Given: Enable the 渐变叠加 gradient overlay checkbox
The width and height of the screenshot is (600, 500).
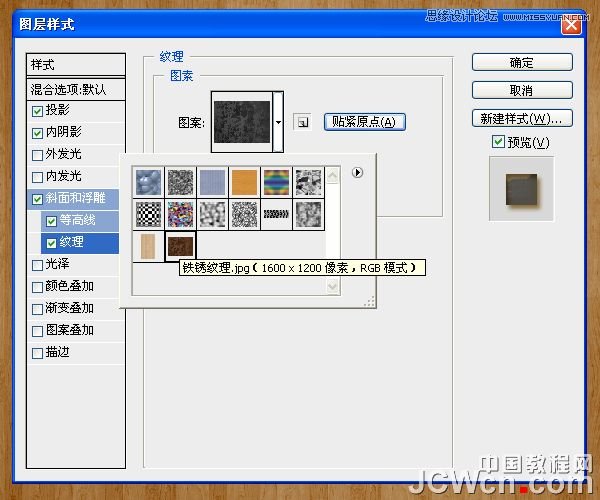Looking at the screenshot, I should (x=38, y=309).
